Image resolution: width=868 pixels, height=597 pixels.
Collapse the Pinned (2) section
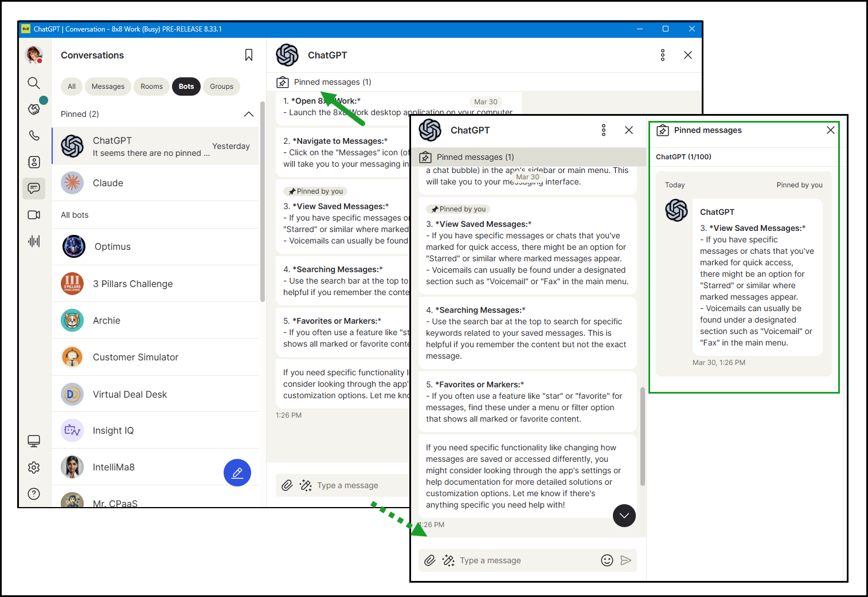pos(249,114)
